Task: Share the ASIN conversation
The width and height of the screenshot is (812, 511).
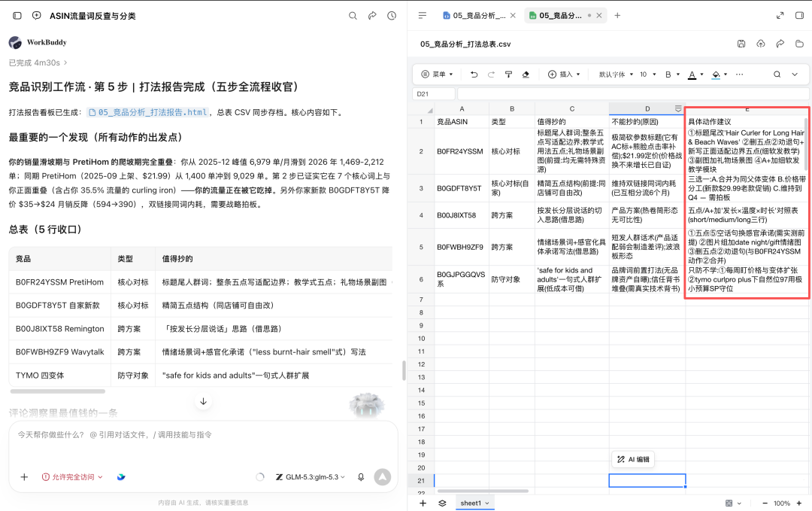Action: [x=372, y=16]
